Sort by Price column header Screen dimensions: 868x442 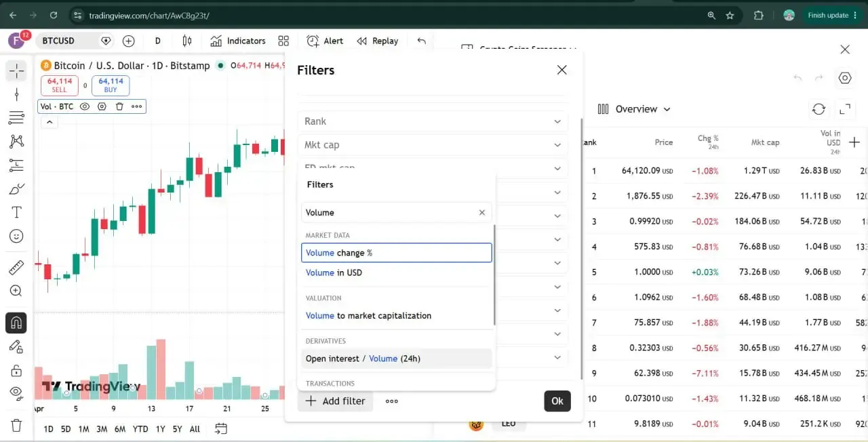coord(664,142)
